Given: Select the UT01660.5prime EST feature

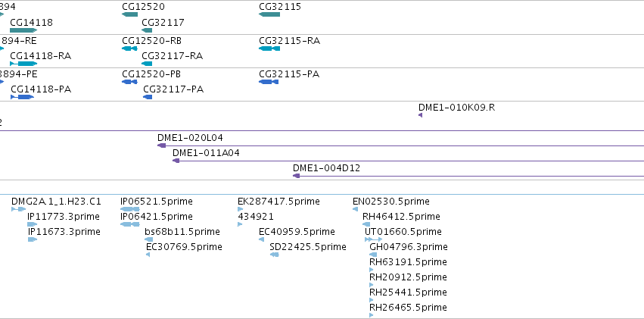Looking at the screenshot, I should 372,239.
